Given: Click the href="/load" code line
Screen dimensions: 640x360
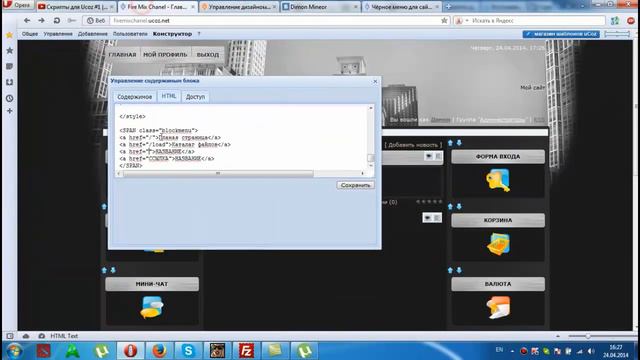Looking at the screenshot, I should 175,144.
